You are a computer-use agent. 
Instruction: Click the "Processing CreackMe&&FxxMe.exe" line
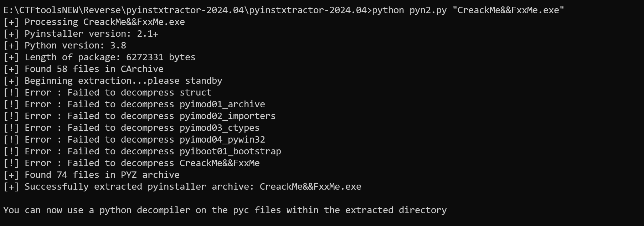pyautogui.click(x=104, y=22)
